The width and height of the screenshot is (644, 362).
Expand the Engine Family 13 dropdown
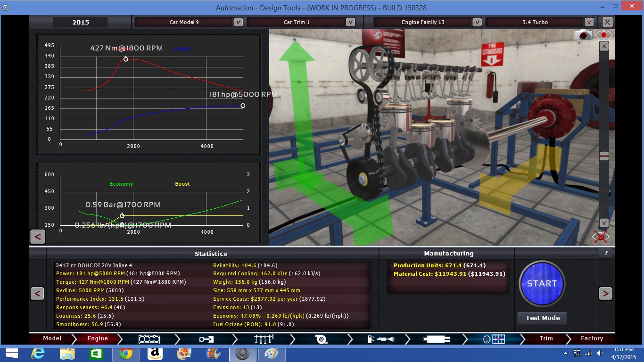pyautogui.click(x=477, y=22)
